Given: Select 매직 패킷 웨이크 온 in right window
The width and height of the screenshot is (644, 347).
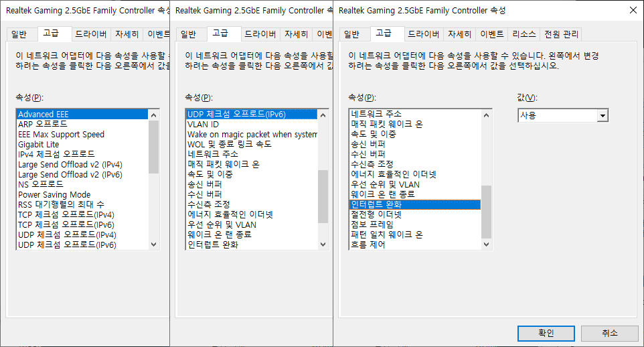Looking at the screenshot, I should pos(415,124).
